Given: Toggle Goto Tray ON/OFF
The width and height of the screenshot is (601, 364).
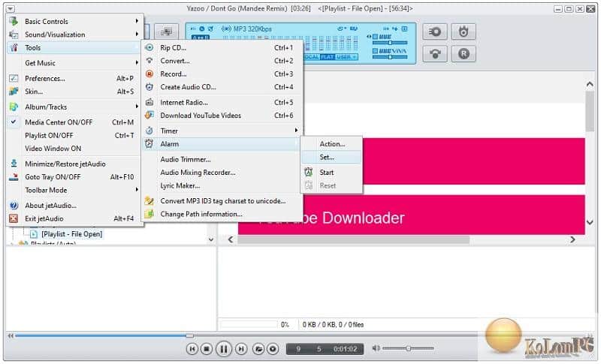Looking at the screenshot, I should click(74, 177).
